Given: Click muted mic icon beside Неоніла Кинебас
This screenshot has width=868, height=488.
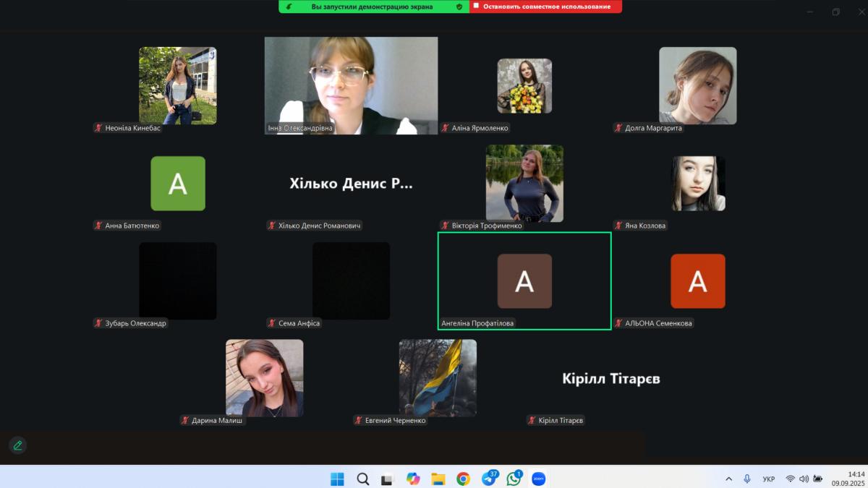Looking at the screenshot, I should [x=98, y=128].
